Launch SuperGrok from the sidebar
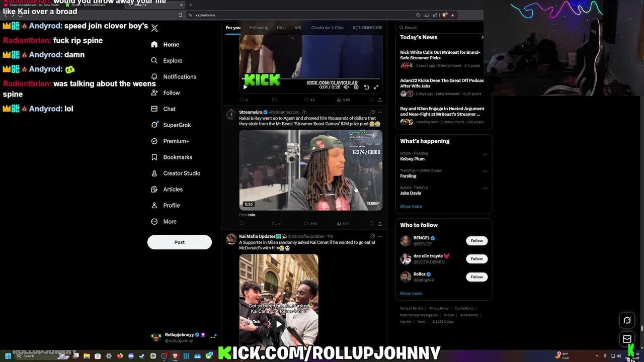This screenshot has height=362, width=644. point(171,125)
